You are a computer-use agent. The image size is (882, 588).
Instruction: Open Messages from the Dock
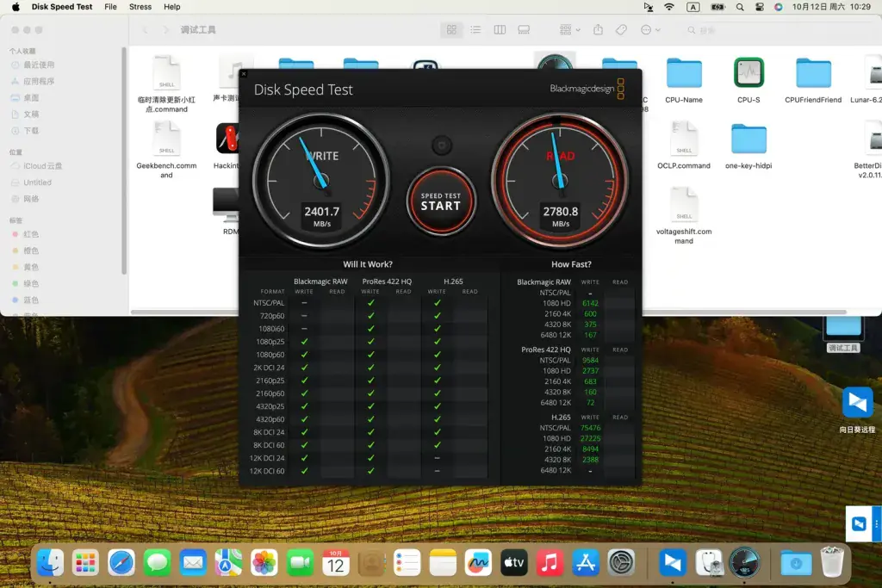[158, 563]
